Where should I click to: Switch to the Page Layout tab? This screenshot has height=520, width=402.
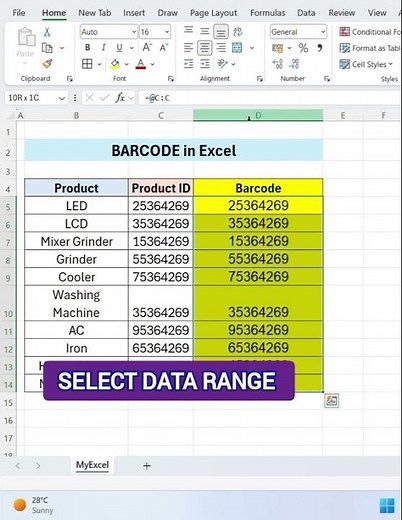click(213, 13)
